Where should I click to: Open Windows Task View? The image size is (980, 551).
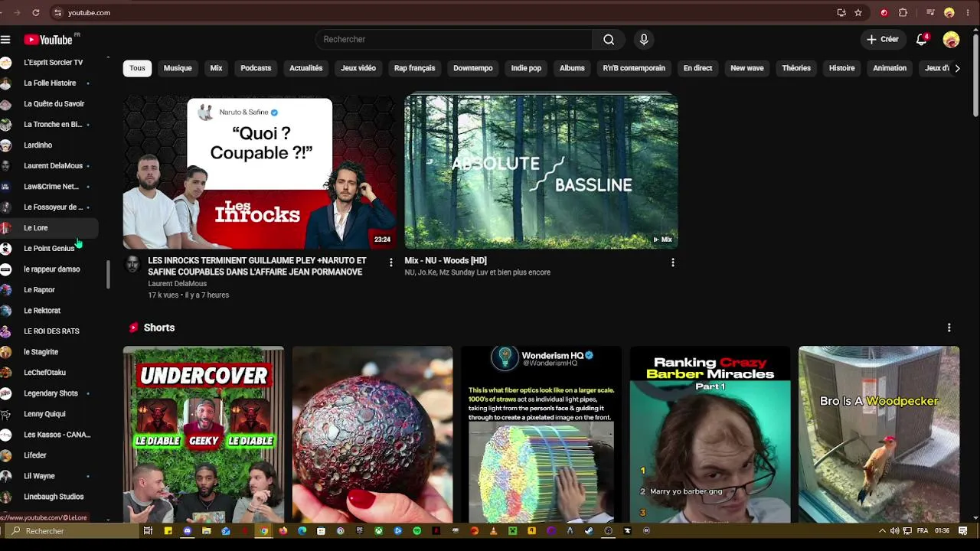coord(148,530)
